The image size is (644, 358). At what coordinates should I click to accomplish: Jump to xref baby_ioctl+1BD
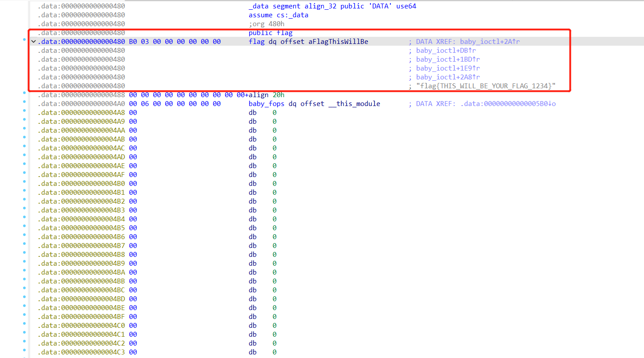(x=448, y=59)
